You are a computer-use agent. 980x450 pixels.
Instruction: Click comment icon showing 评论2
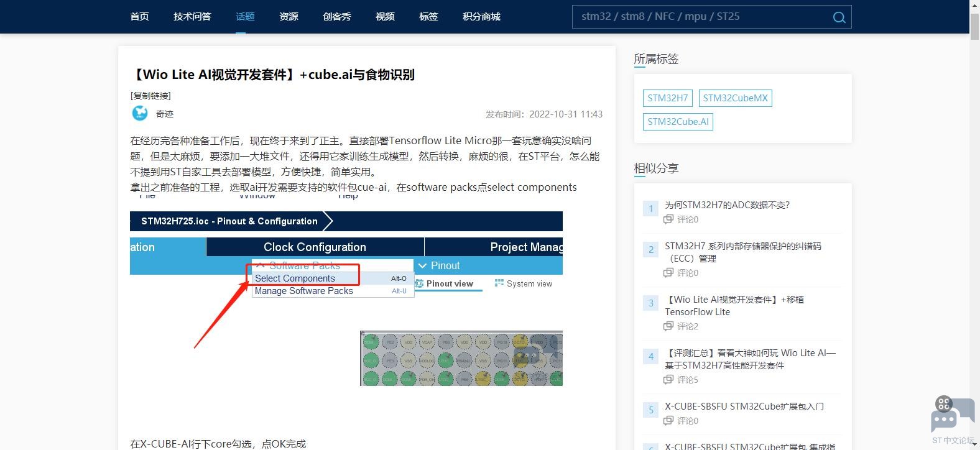(x=668, y=326)
